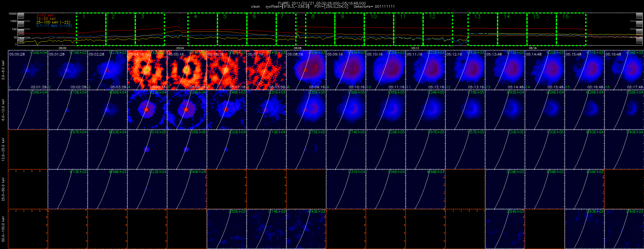Click the orange "12-25 keV" legend entry

46,19
